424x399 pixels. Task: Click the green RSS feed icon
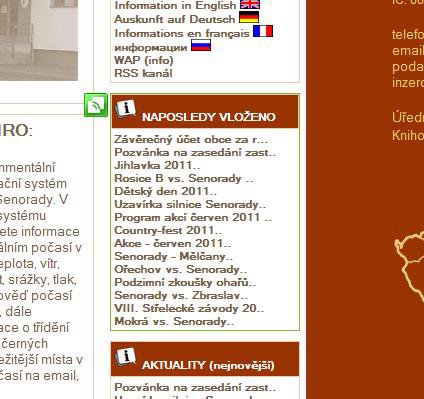(96, 105)
